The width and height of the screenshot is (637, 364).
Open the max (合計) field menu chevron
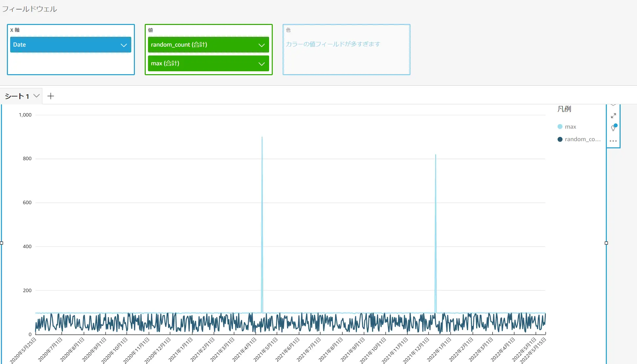tap(262, 64)
